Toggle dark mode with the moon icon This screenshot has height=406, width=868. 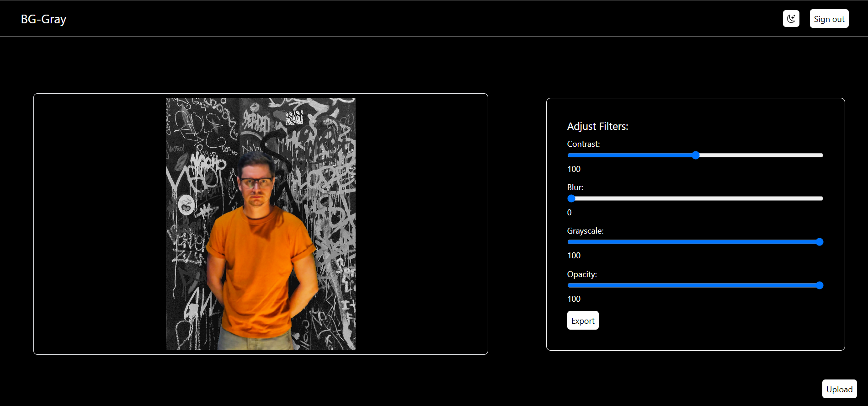(791, 19)
